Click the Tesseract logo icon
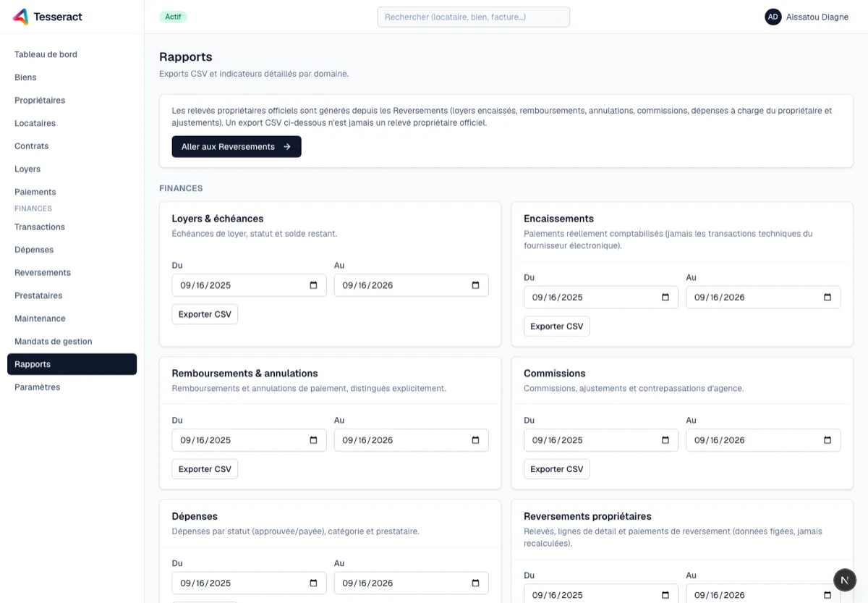868x603 pixels. click(22, 17)
